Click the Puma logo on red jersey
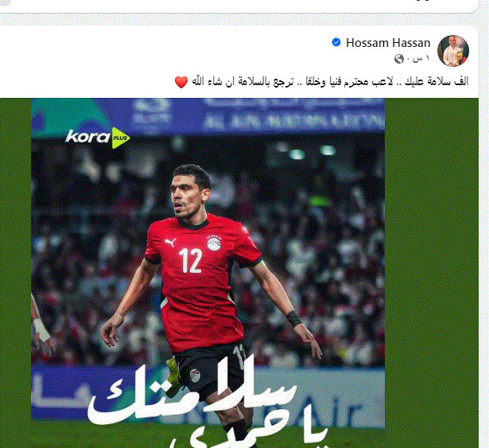The height and width of the screenshot is (448, 489). (170, 242)
